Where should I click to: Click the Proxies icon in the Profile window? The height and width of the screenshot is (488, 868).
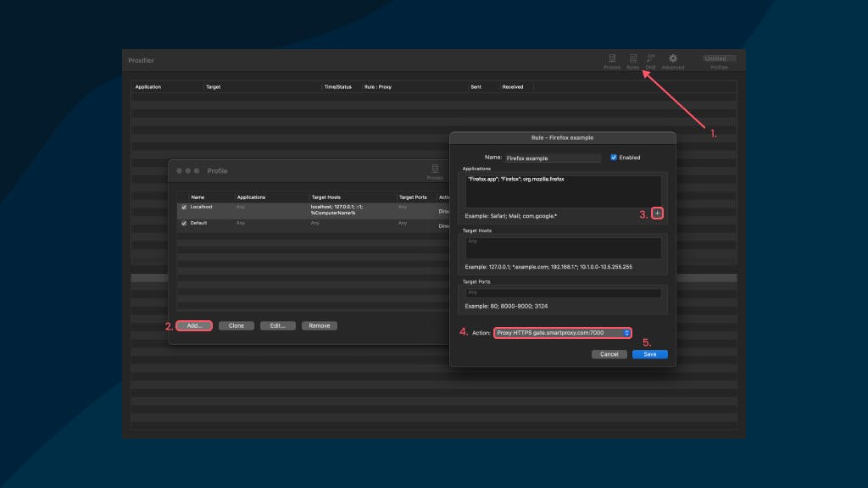coord(435,172)
